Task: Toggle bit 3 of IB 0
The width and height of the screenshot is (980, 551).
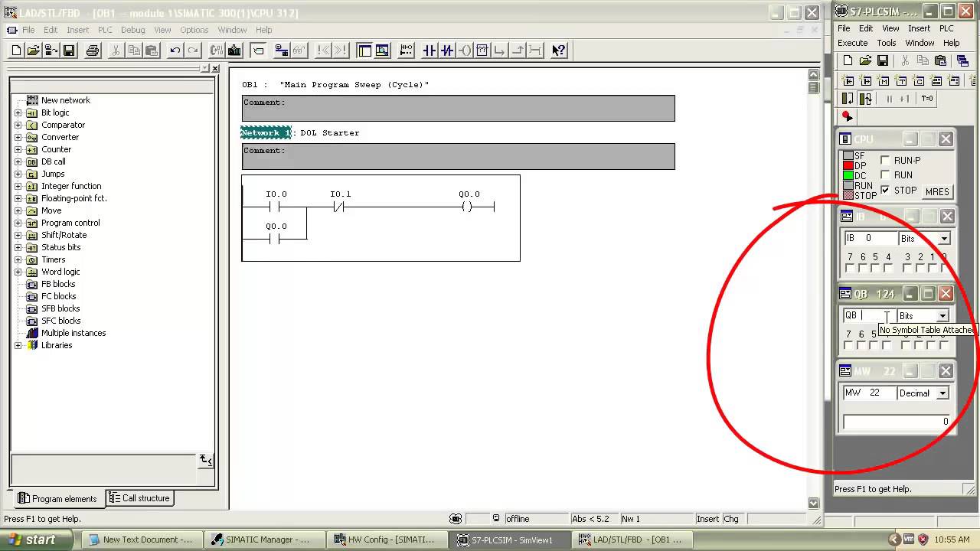Action: pos(907,268)
